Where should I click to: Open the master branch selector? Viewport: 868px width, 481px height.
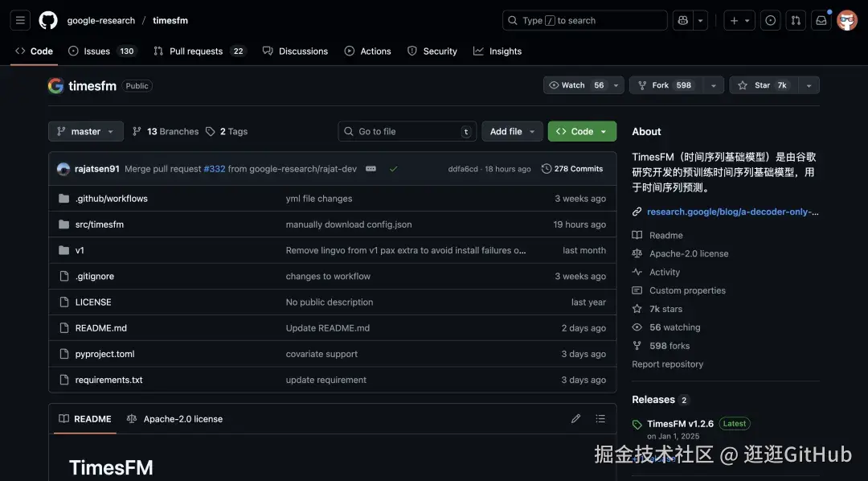[86, 131]
